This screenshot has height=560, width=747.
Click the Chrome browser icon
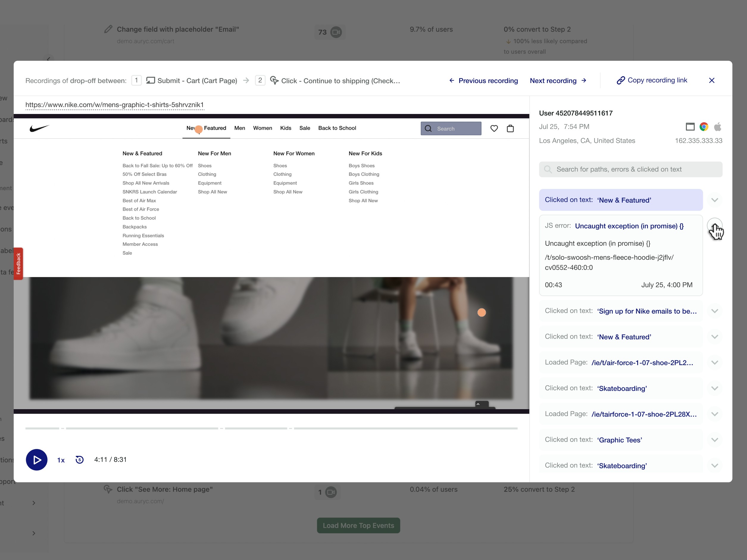click(704, 127)
